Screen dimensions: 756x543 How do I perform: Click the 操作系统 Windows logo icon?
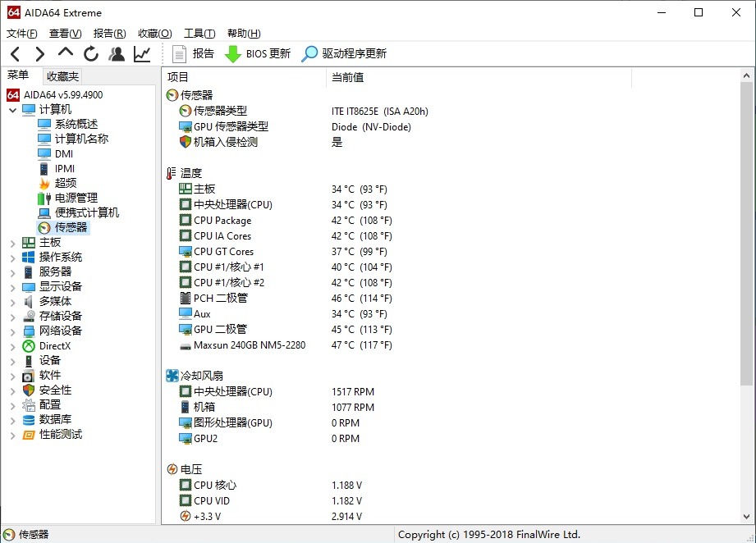click(x=29, y=258)
